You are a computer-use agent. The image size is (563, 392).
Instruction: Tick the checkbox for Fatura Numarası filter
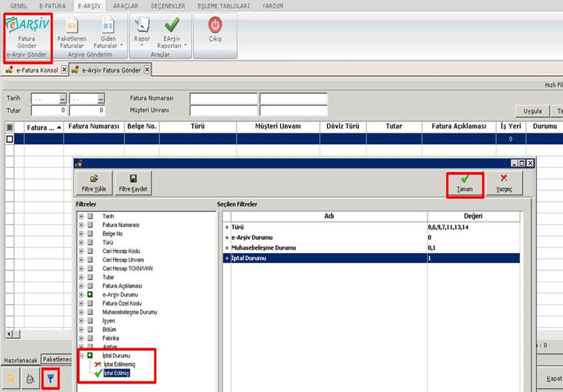pos(90,225)
